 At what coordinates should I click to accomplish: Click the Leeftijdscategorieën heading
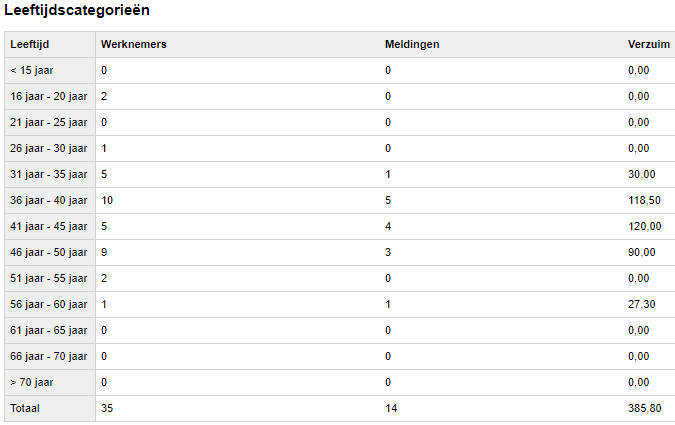click(79, 10)
